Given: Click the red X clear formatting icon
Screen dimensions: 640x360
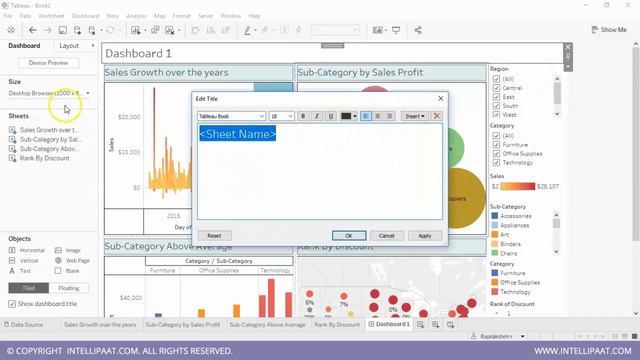Looking at the screenshot, I should tap(436, 116).
